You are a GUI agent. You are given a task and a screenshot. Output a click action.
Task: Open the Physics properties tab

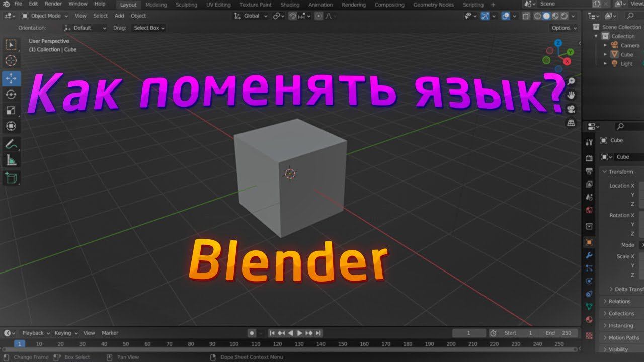coord(589,281)
